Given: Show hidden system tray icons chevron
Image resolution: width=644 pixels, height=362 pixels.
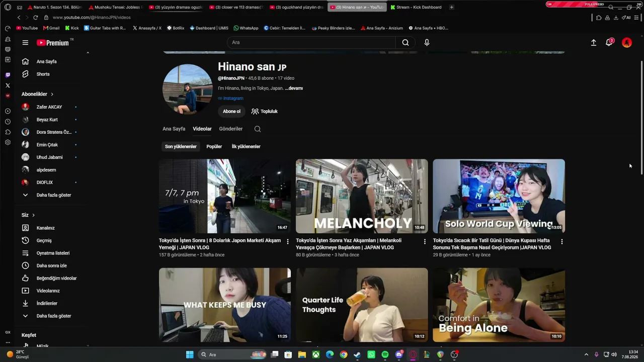Looking at the screenshot, I should (586, 354).
